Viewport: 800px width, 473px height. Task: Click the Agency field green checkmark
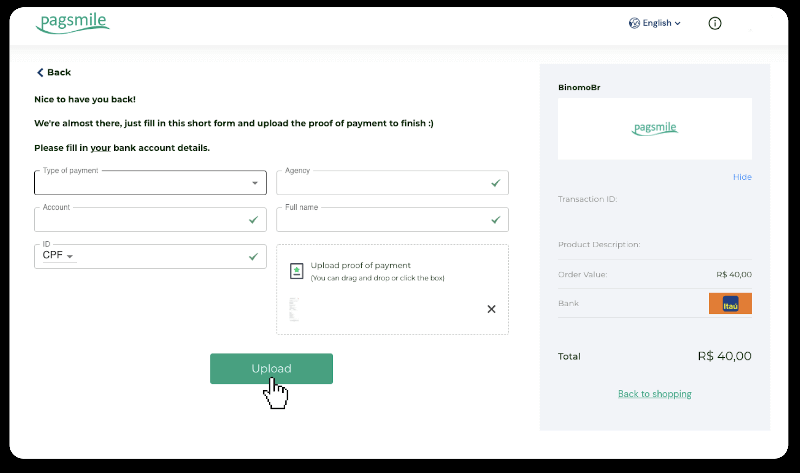[x=495, y=183]
